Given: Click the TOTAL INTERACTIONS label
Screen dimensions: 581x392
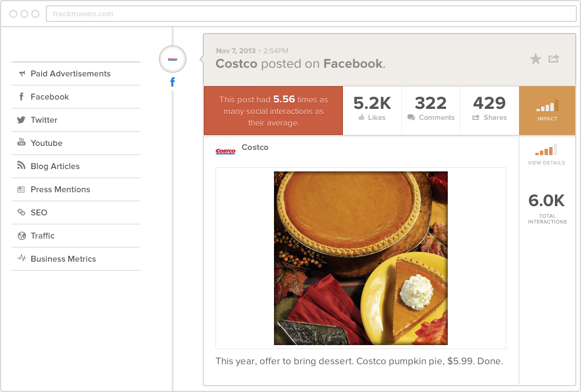Looking at the screenshot, I should point(547,219).
